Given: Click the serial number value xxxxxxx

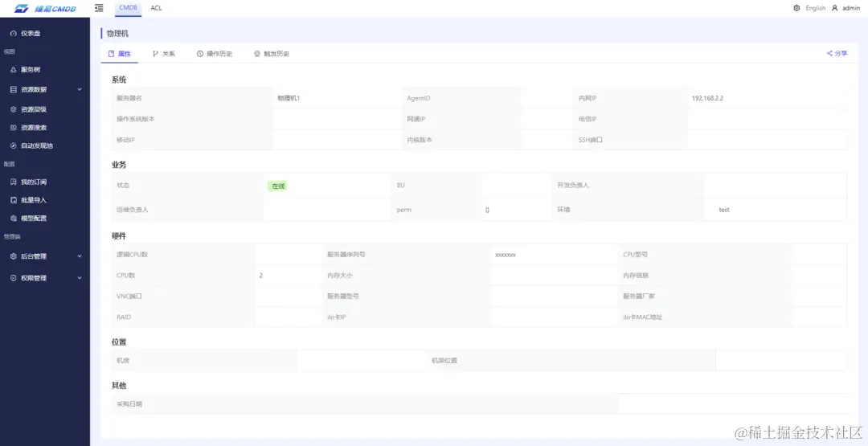Looking at the screenshot, I should point(506,255).
